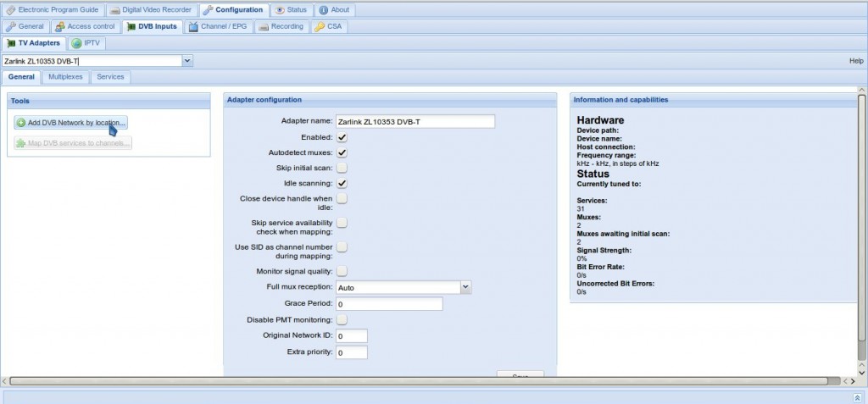
Task: Click the Extra priority input field
Action: pyautogui.click(x=352, y=352)
